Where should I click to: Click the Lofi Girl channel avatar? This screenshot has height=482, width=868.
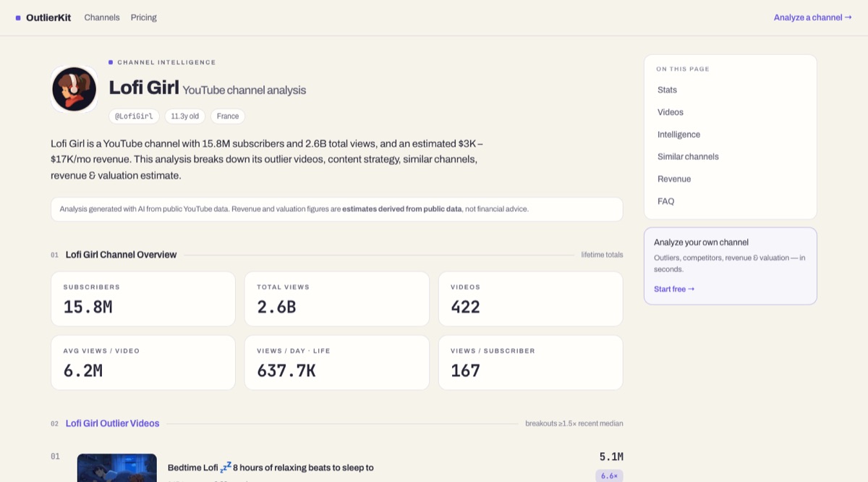click(75, 89)
